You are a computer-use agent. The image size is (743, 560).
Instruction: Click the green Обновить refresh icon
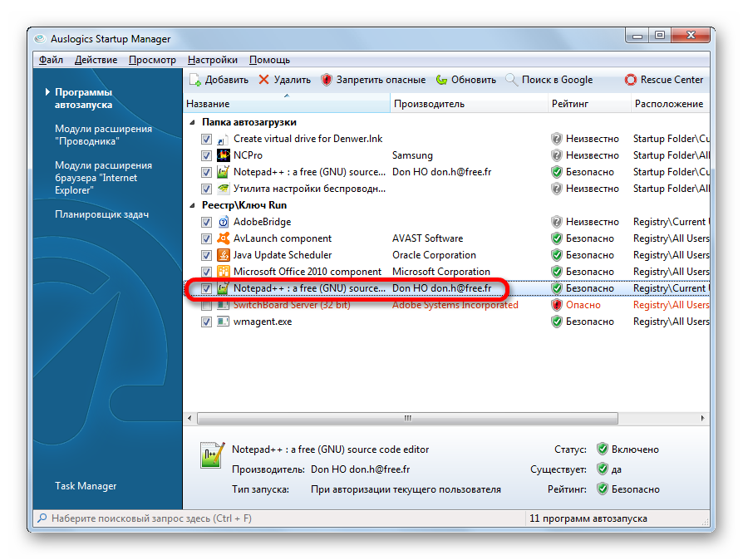441,80
